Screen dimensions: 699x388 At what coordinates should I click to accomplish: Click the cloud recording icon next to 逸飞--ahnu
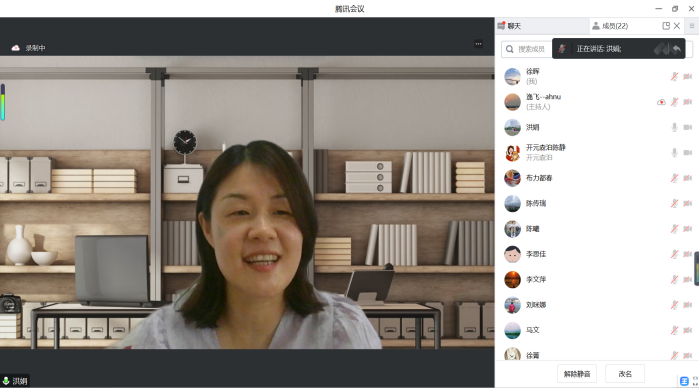coord(661,102)
